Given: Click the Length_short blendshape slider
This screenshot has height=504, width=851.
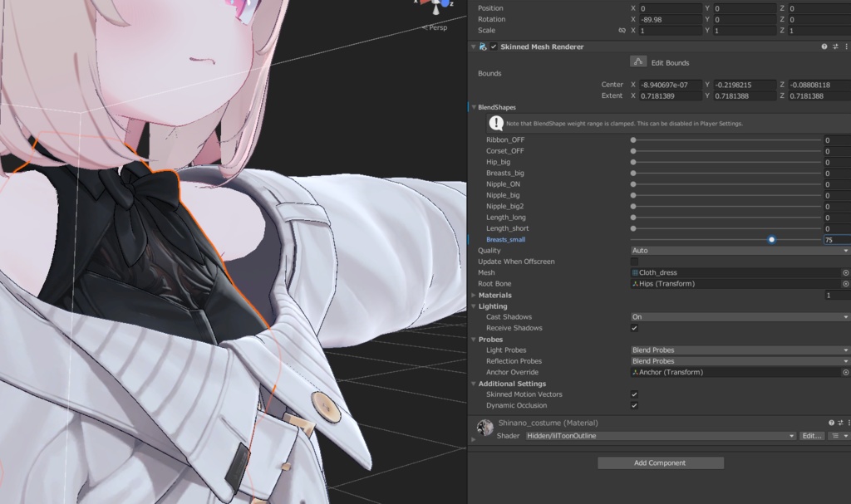Looking at the screenshot, I should tap(726, 228).
